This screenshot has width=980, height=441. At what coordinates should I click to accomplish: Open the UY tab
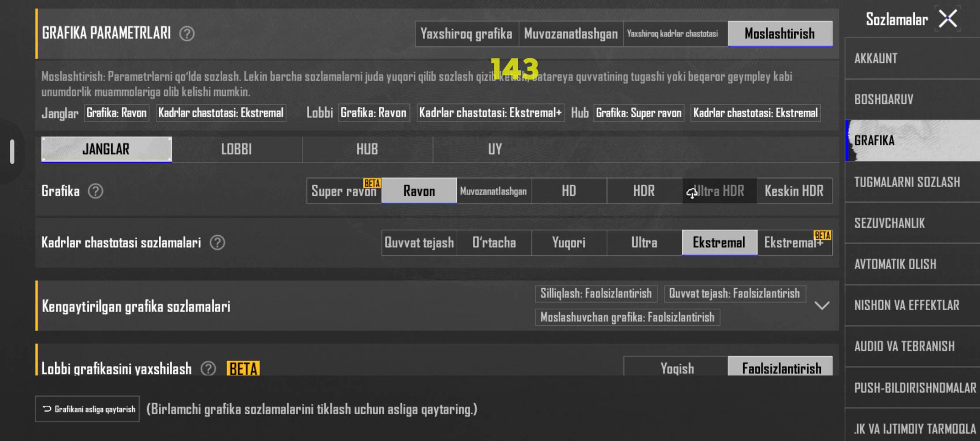495,149
